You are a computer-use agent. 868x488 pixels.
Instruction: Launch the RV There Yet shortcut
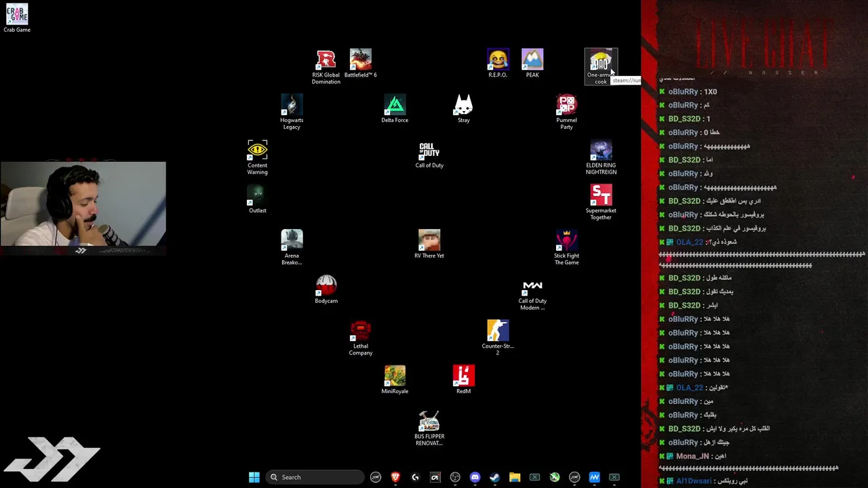tap(429, 244)
